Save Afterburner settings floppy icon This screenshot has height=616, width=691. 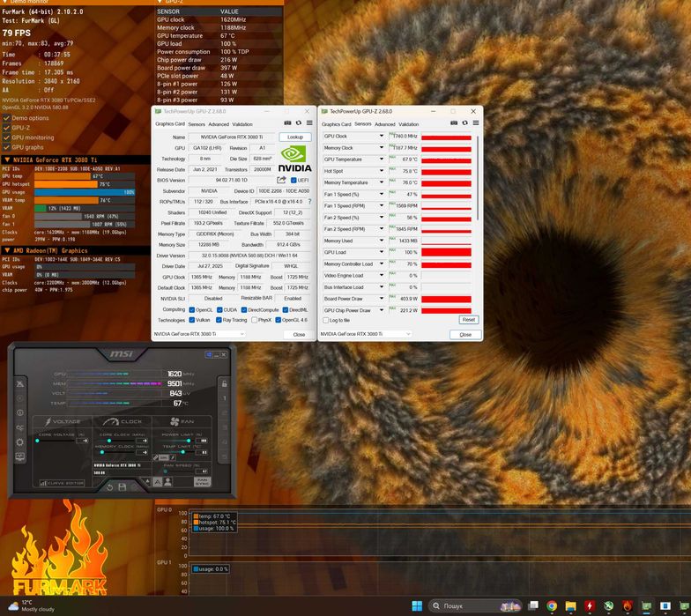(122, 486)
